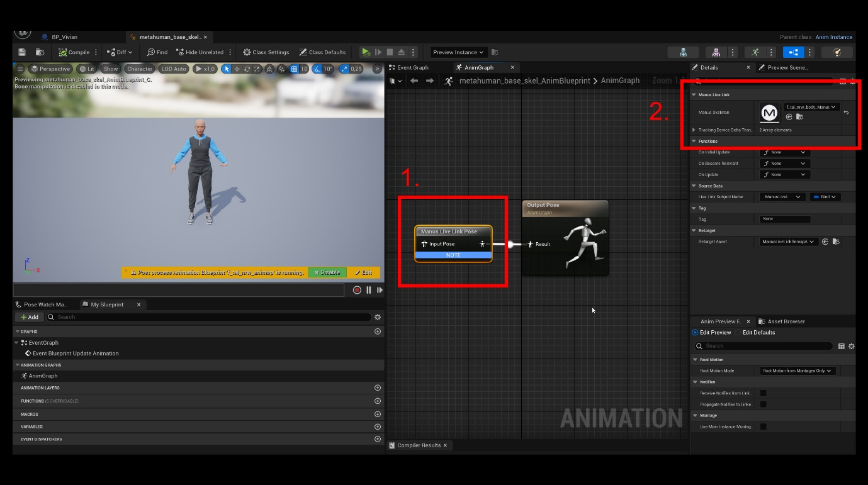Screen dimensions: 868x485
Task: Open the BP_Vivian document tab
Action: tap(64, 37)
